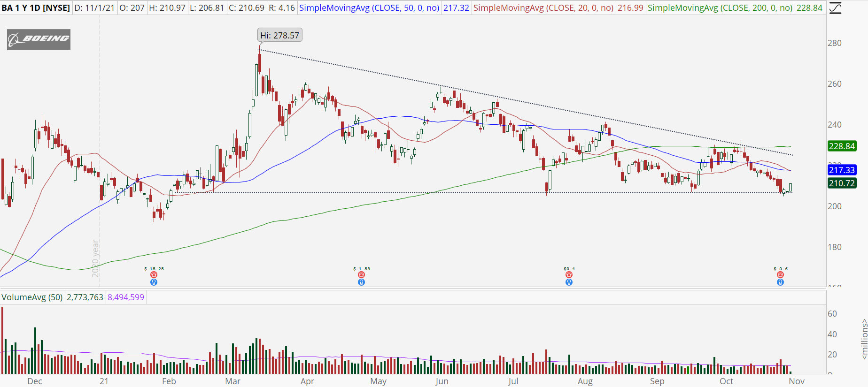Image resolution: width=868 pixels, height=387 pixels.
Task: Select the SimpleMovingAvg (CLOSE, 200, 0, no) study label
Action: (x=720, y=8)
